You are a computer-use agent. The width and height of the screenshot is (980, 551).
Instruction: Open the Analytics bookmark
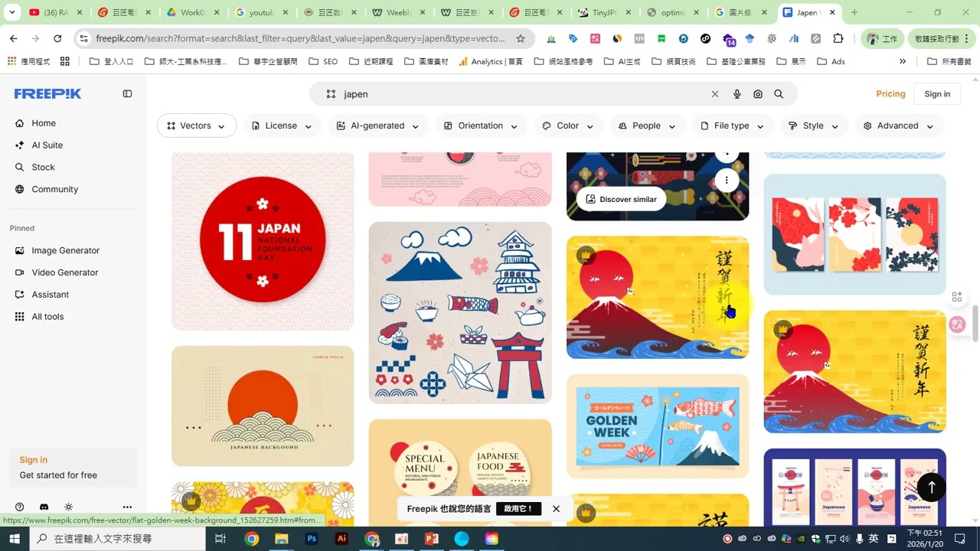[491, 61]
